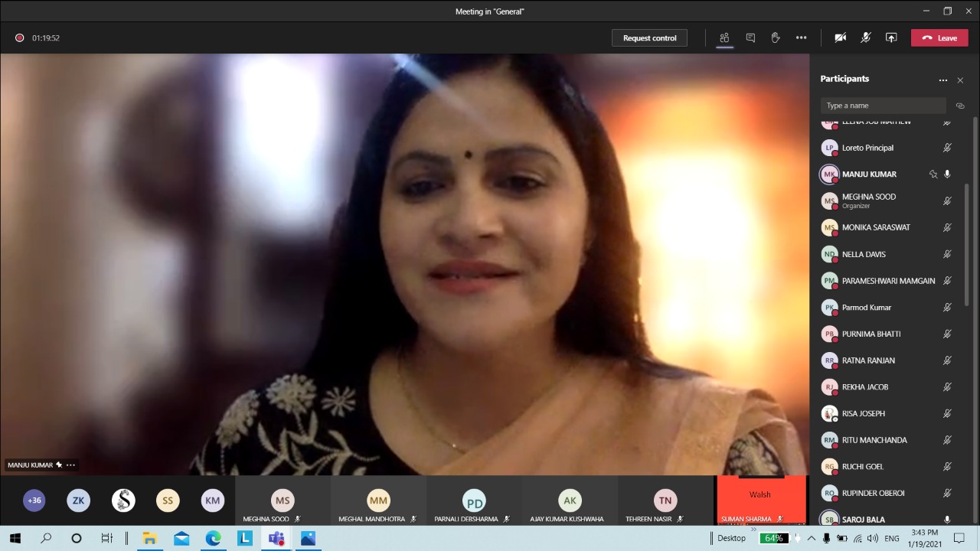Screen dimensions: 980x551
Task: Show the +36 overflow participants
Action: point(34,500)
